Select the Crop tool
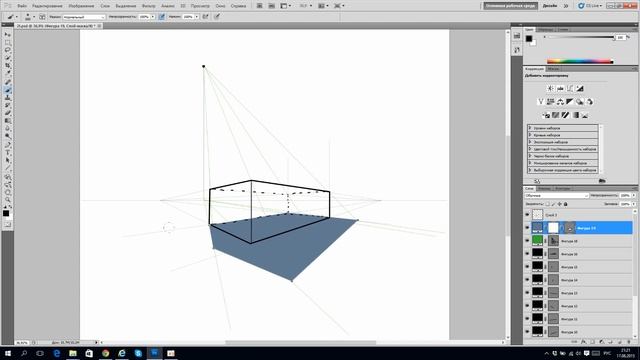640x360 pixels. pos(7,66)
